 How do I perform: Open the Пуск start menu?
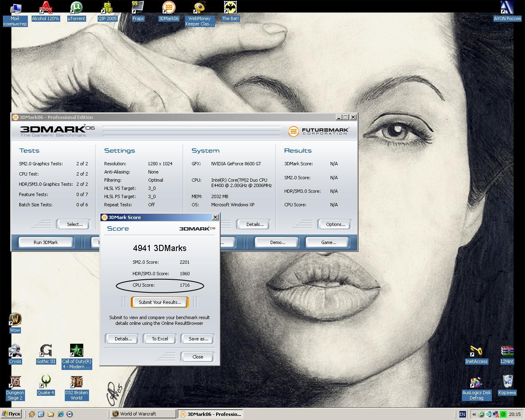pos(11,414)
